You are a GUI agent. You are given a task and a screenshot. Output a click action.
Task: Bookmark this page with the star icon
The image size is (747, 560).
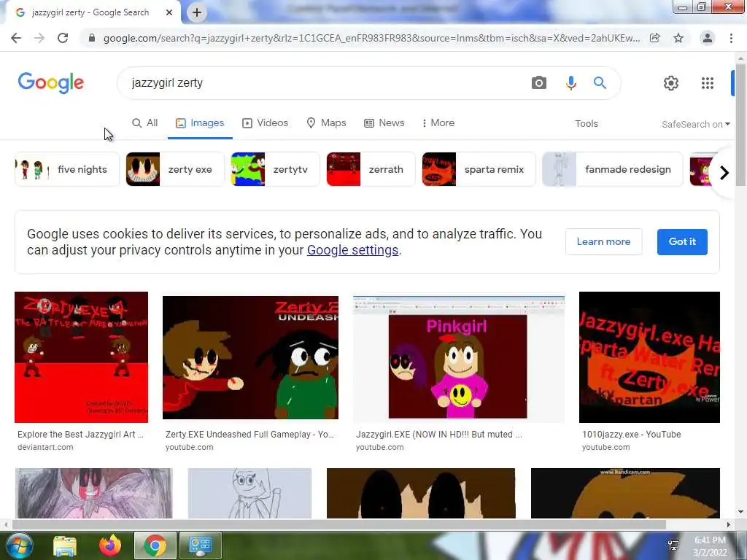678,38
